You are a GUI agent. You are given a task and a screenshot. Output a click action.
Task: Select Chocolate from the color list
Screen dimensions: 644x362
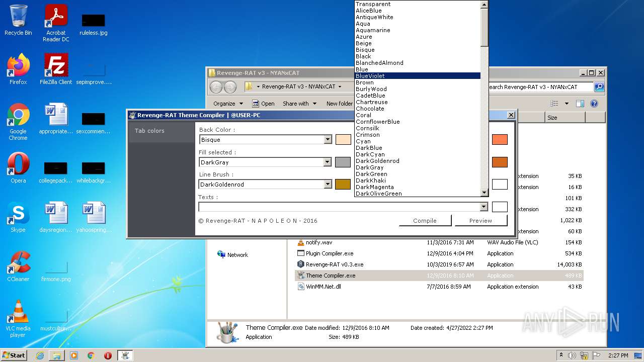click(418, 109)
